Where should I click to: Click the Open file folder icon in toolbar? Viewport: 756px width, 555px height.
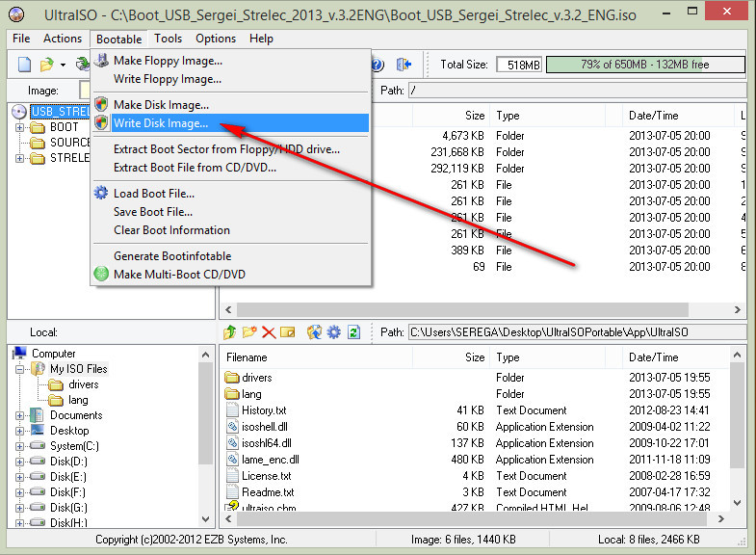47,65
